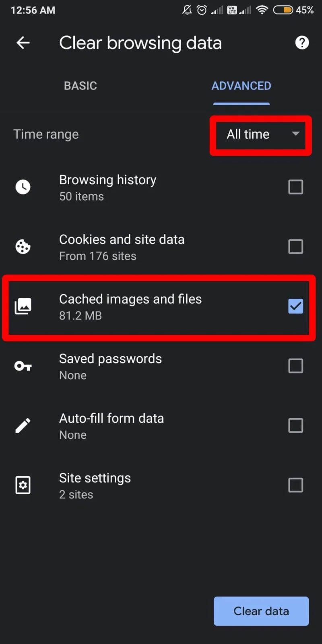Click the Site settings gear icon
Image resolution: width=322 pixels, height=644 pixels.
(23, 485)
